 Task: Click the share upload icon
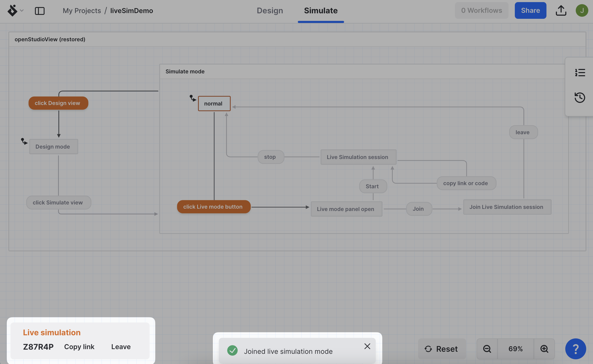tap(561, 10)
